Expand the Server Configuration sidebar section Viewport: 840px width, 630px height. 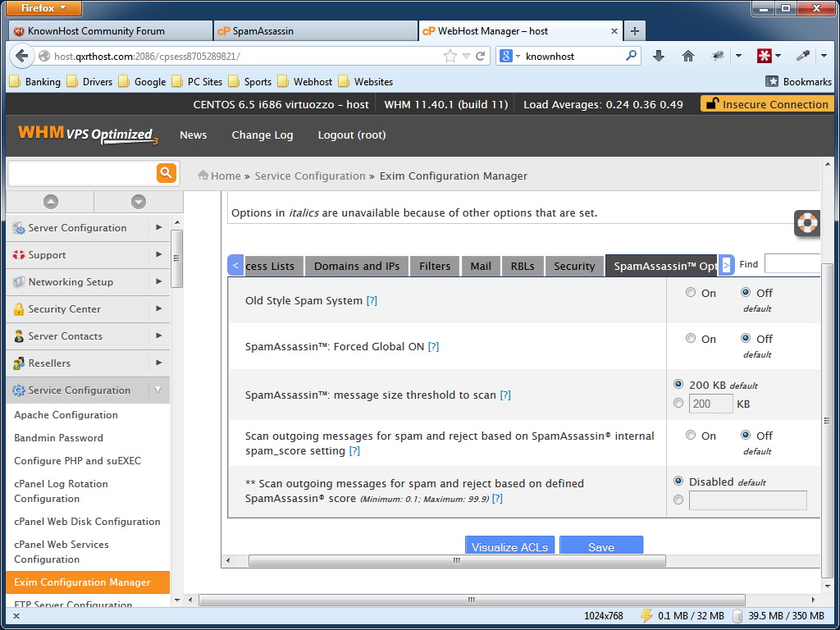coord(158,227)
